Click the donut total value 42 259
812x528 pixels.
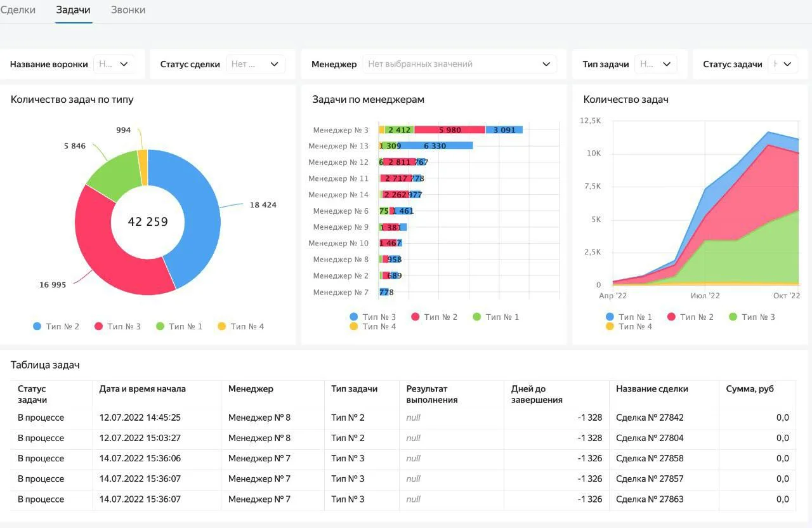(x=148, y=222)
